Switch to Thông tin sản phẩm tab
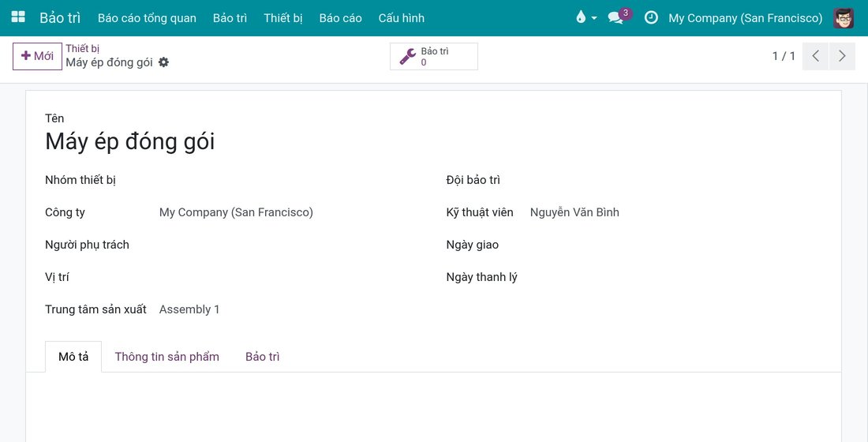The image size is (868, 442). [167, 357]
